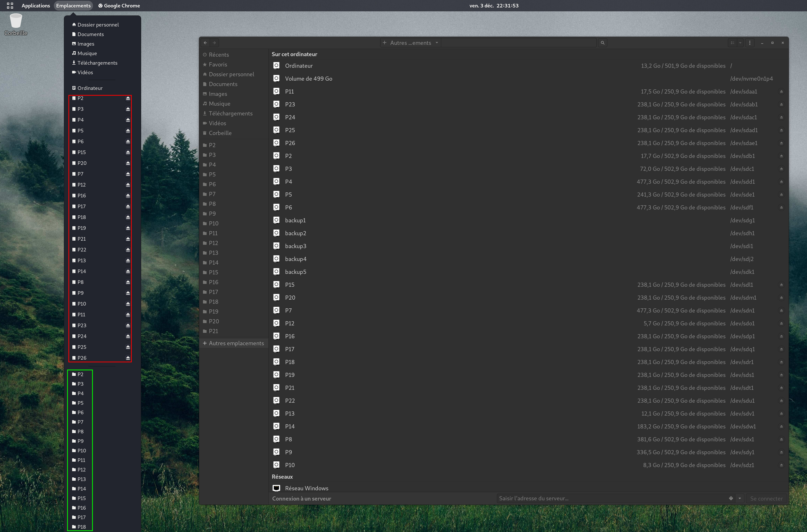
Task: Eject P6 volume /dev/sdf1
Action: 781,208
